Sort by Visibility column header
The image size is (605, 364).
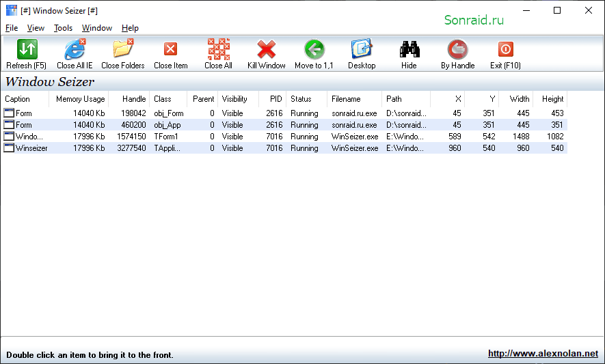click(x=238, y=99)
